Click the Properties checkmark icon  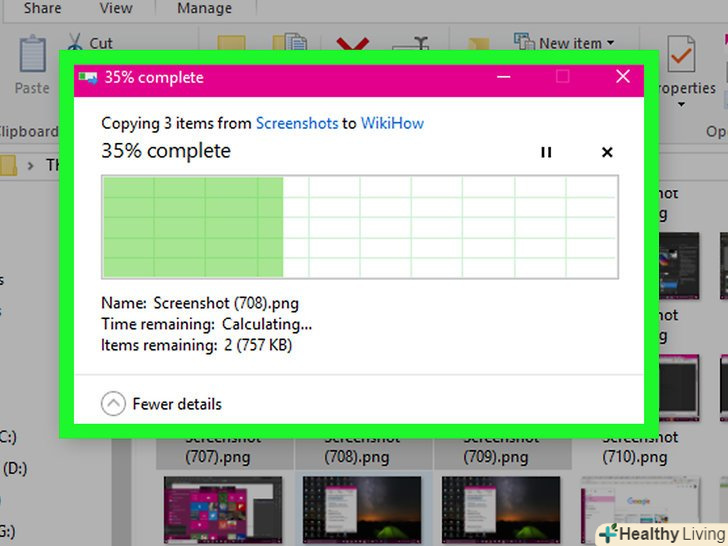pos(681,53)
